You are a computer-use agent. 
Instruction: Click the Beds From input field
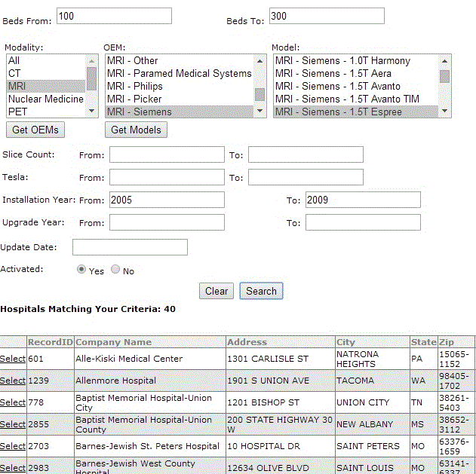[114, 16]
